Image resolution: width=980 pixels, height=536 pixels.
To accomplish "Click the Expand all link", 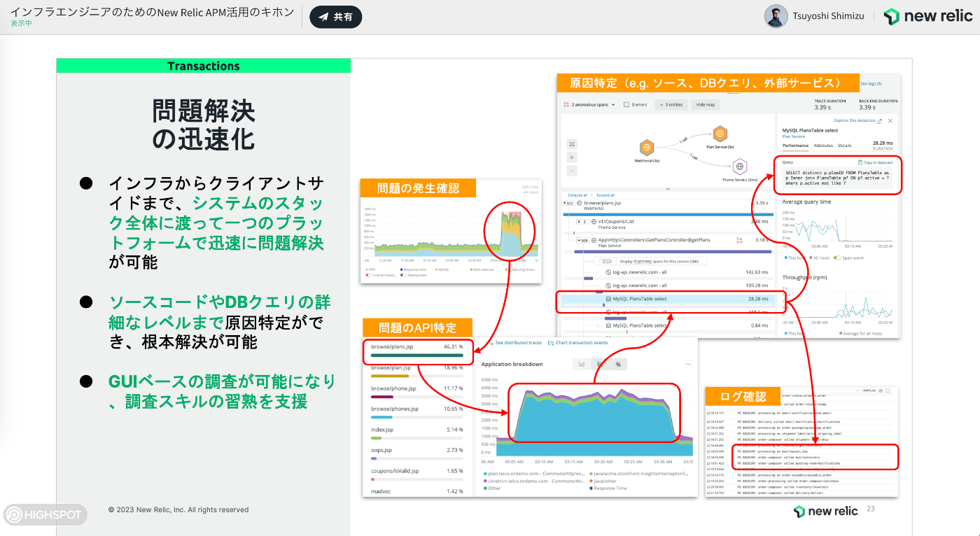I will coord(605,195).
